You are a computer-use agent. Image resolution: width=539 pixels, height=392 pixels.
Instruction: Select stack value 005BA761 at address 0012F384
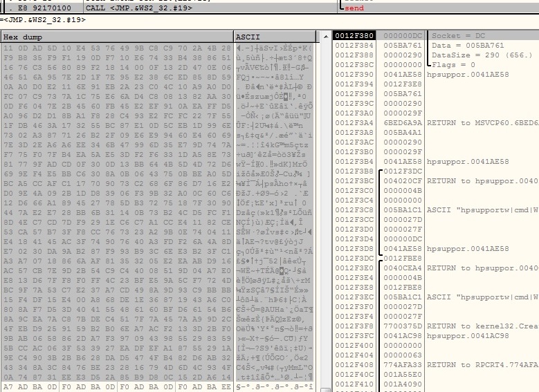tap(403, 46)
